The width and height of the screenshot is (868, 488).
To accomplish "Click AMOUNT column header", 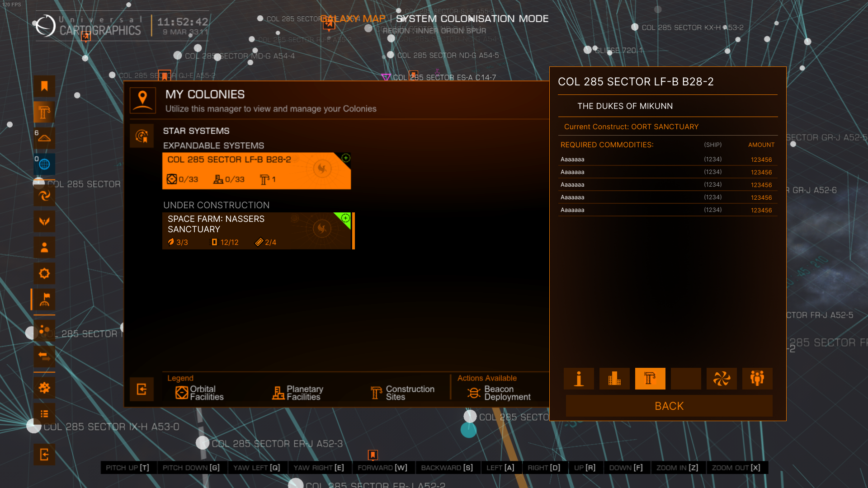I will pos(761,145).
